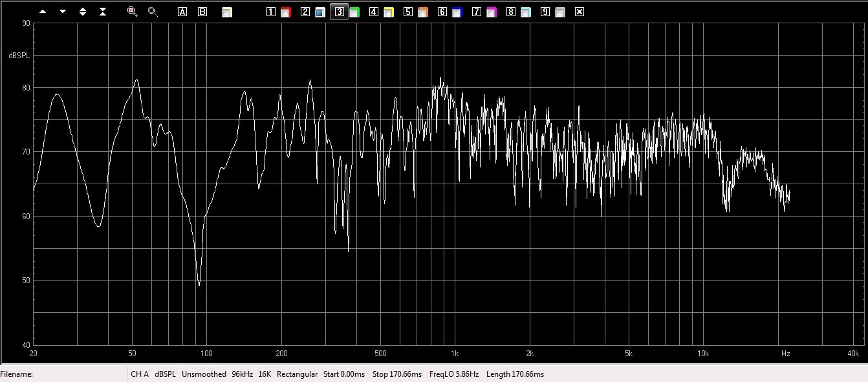
Task: Click the 90 value on vertical axis
Action: 26,23
